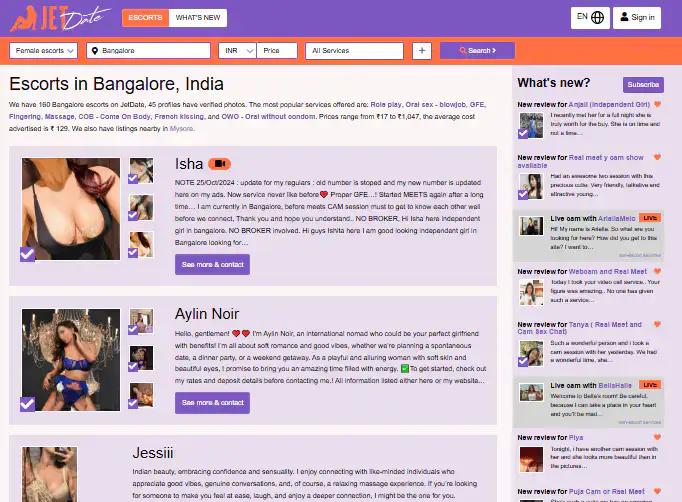Click verified checkmark on Aylin Noir main photo

27,404
